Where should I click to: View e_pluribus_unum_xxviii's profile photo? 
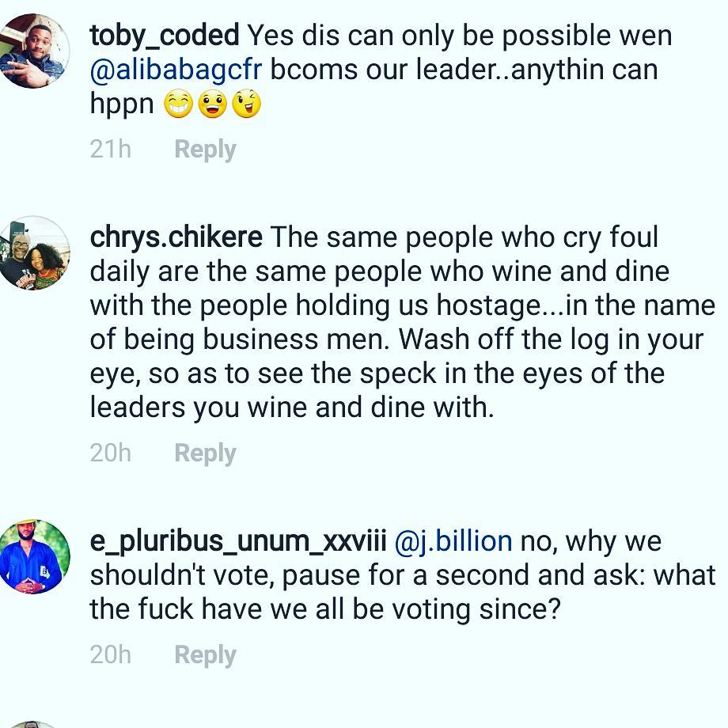pyautogui.click(x=33, y=556)
